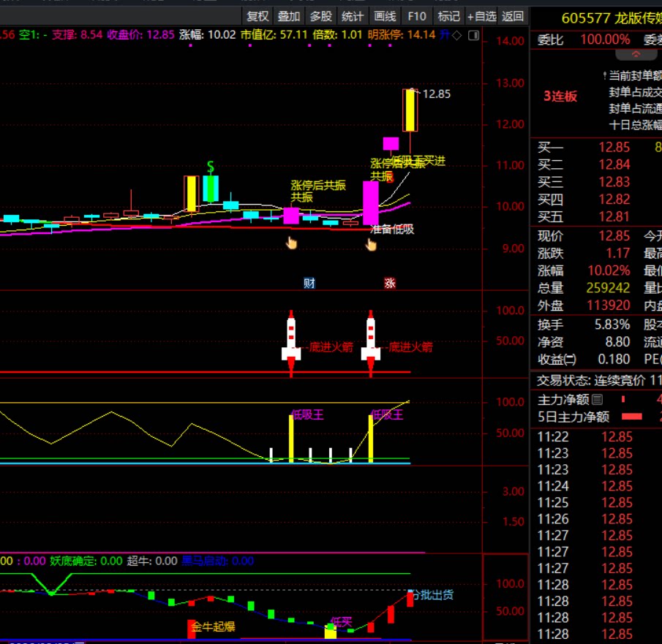Open the 复权 adjustment menu

click(257, 17)
